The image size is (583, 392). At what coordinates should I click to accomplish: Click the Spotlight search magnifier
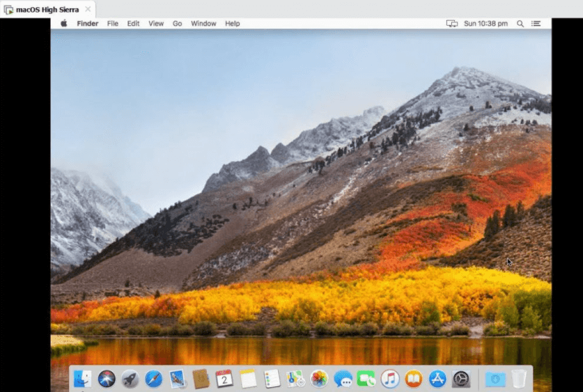point(520,24)
